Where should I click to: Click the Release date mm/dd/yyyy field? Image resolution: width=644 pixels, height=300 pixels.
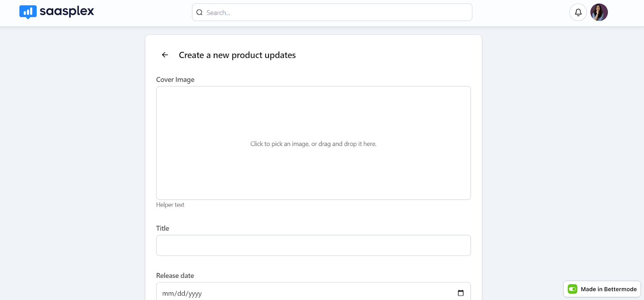pyautogui.click(x=314, y=292)
